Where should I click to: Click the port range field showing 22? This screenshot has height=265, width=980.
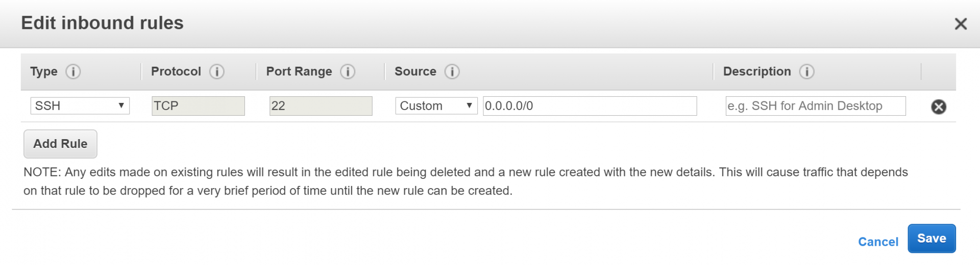[x=321, y=106]
